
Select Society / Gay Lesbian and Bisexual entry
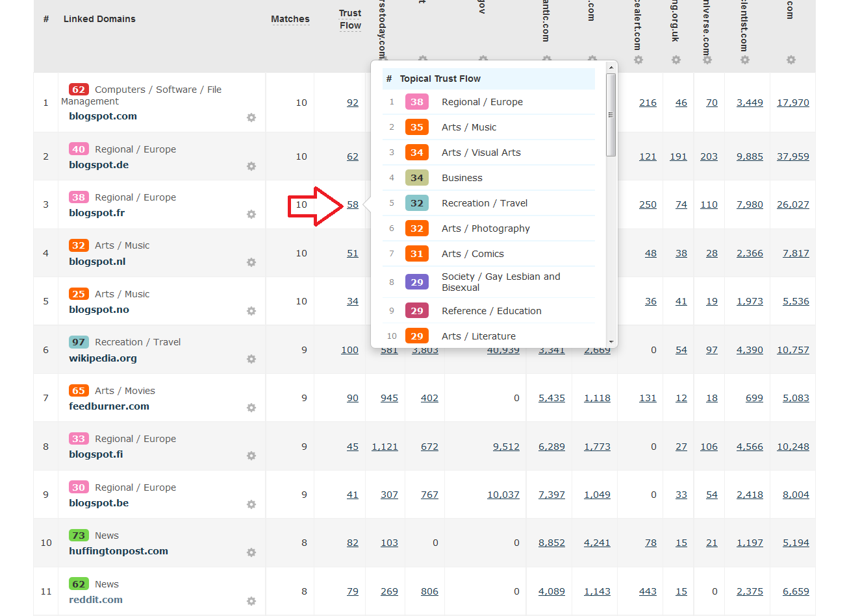(x=501, y=282)
